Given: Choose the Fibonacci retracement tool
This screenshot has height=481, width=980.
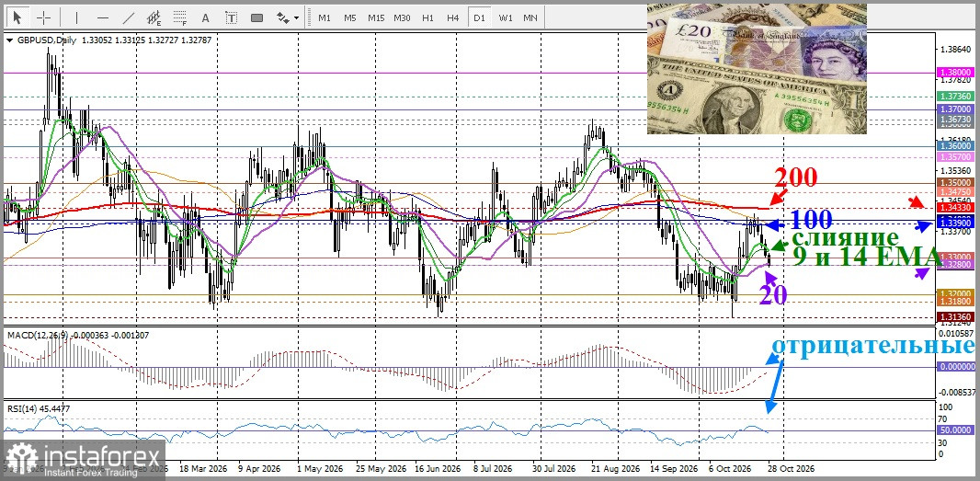Looking at the screenshot, I should [x=180, y=17].
